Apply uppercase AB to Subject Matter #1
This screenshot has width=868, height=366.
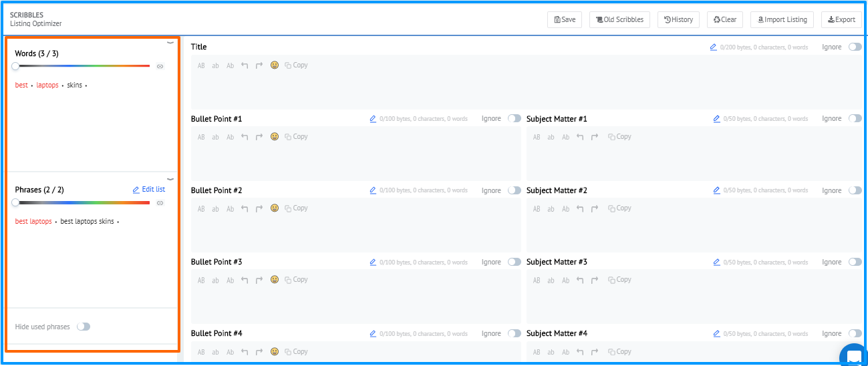point(537,137)
